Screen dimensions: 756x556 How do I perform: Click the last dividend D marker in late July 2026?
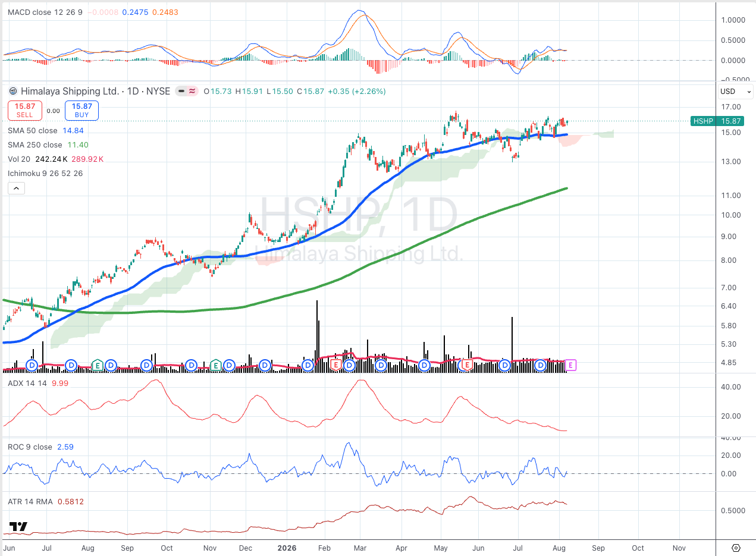tap(541, 365)
